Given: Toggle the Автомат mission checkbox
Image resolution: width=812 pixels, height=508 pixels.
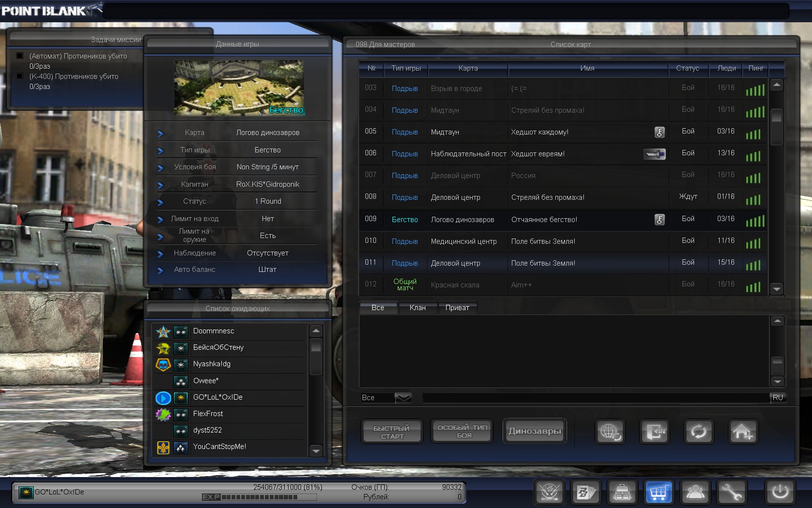Looking at the screenshot, I should coord(20,56).
